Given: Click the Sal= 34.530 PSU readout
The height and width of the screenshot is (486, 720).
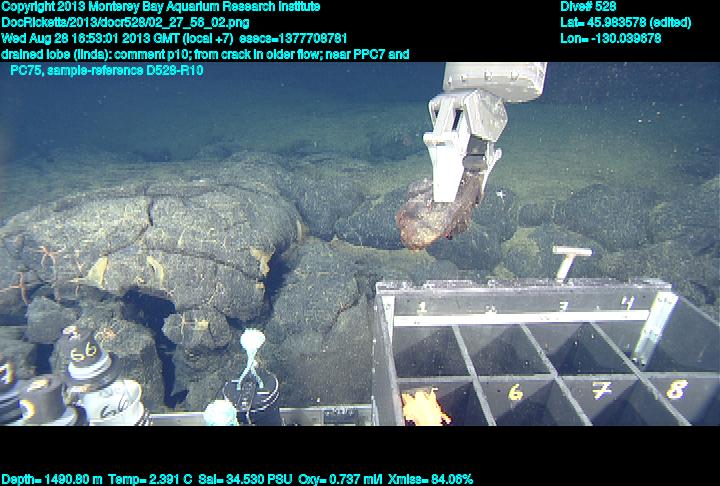Looking at the screenshot, I should click(245, 480).
